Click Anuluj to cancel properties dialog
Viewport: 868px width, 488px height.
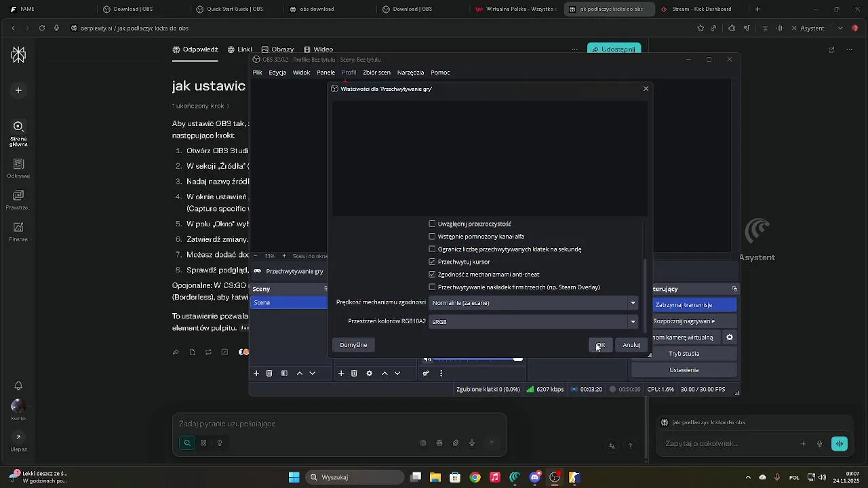pos(631,345)
